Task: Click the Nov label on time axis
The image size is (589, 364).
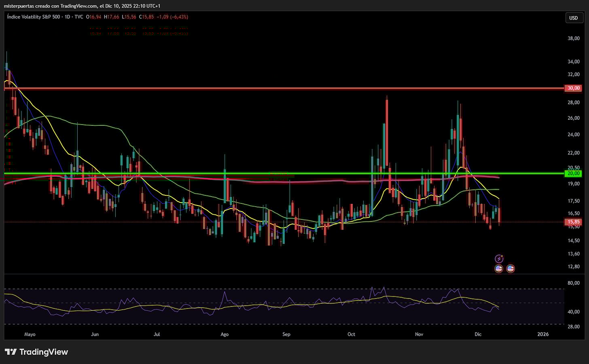Action: click(x=419, y=334)
